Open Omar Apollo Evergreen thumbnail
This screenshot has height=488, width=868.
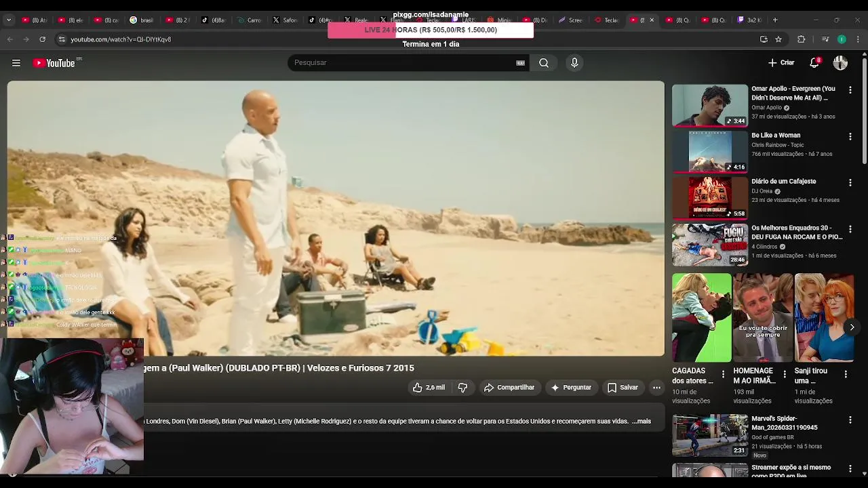tap(709, 105)
